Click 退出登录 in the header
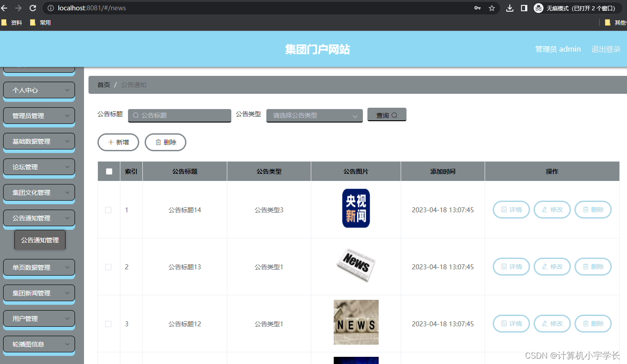 click(x=606, y=49)
